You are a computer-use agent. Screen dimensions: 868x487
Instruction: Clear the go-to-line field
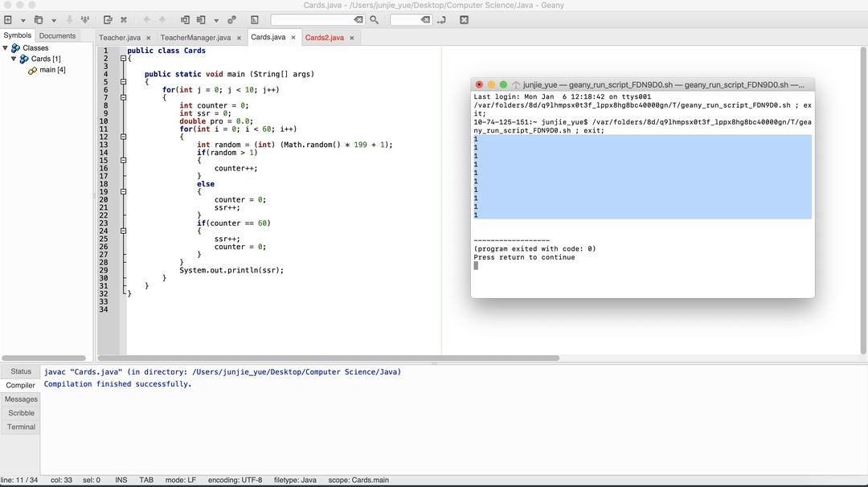[425, 20]
